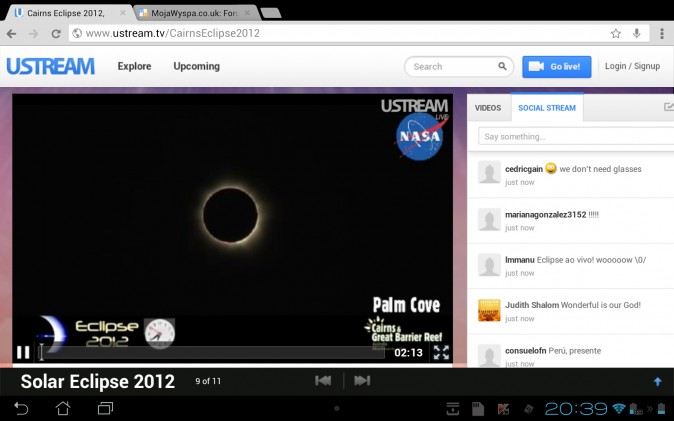The height and width of the screenshot is (421, 674).
Task: Click consuelofn username
Action: (525, 350)
